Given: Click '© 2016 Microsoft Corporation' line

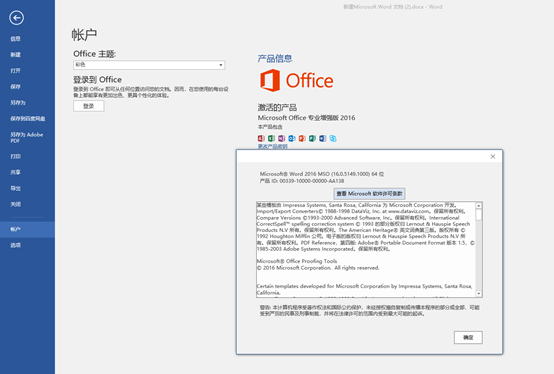Looking at the screenshot, I should point(318,268).
